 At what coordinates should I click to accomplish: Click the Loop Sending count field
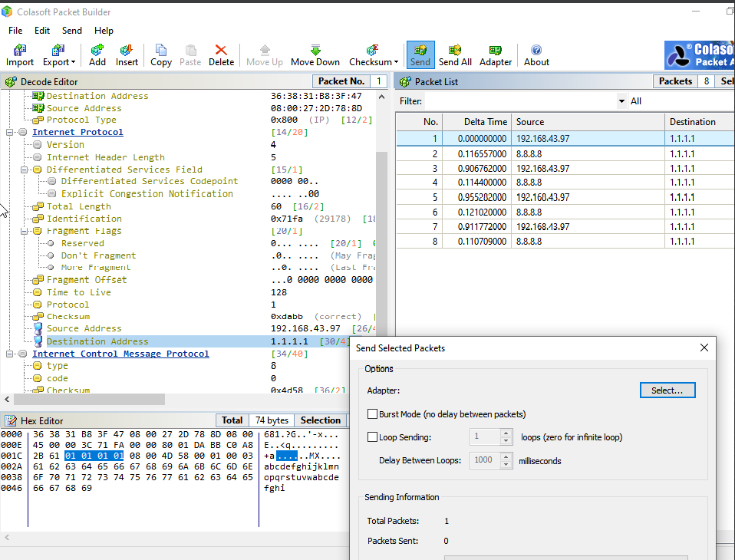(x=485, y=436)
